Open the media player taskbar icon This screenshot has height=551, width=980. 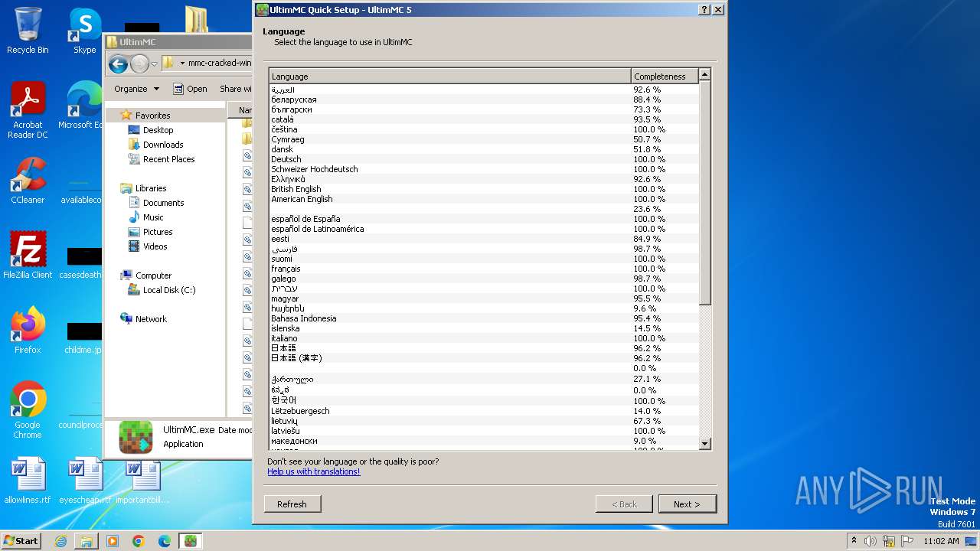(x=113, y=541)
